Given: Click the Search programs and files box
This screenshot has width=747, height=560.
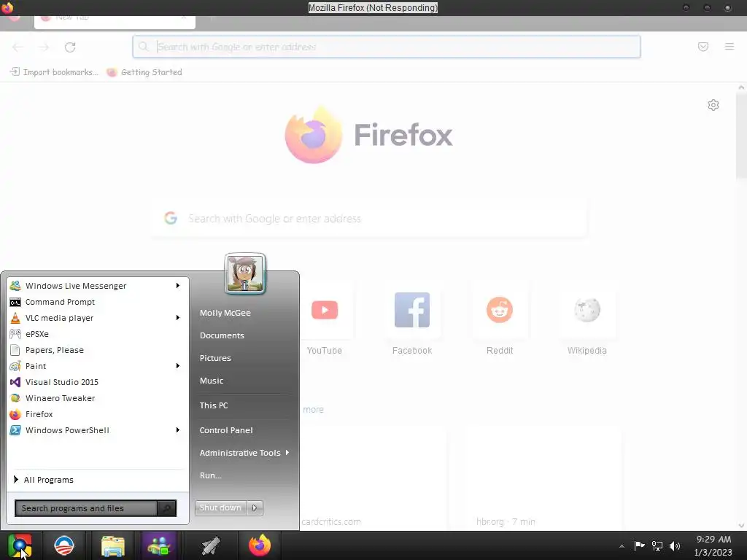Looking at the screenshot, I should [86, 508].
